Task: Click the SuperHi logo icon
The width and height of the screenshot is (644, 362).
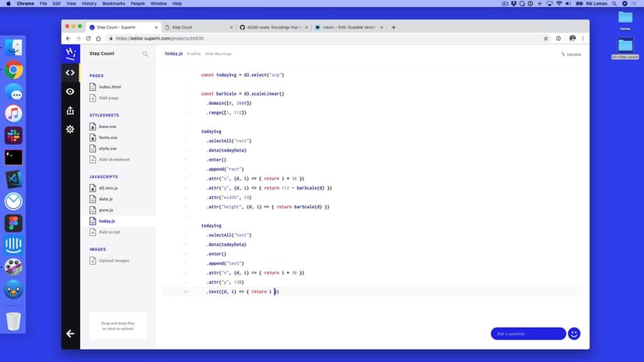Action: (x=70, y=54)
